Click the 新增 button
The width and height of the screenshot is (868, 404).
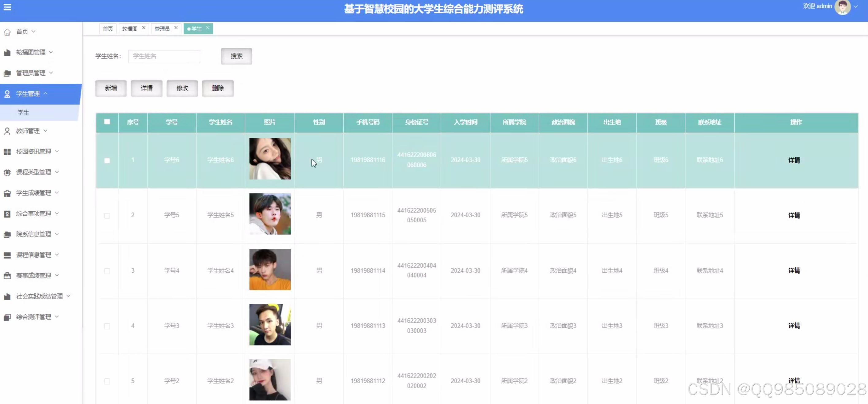coord(111,88)
